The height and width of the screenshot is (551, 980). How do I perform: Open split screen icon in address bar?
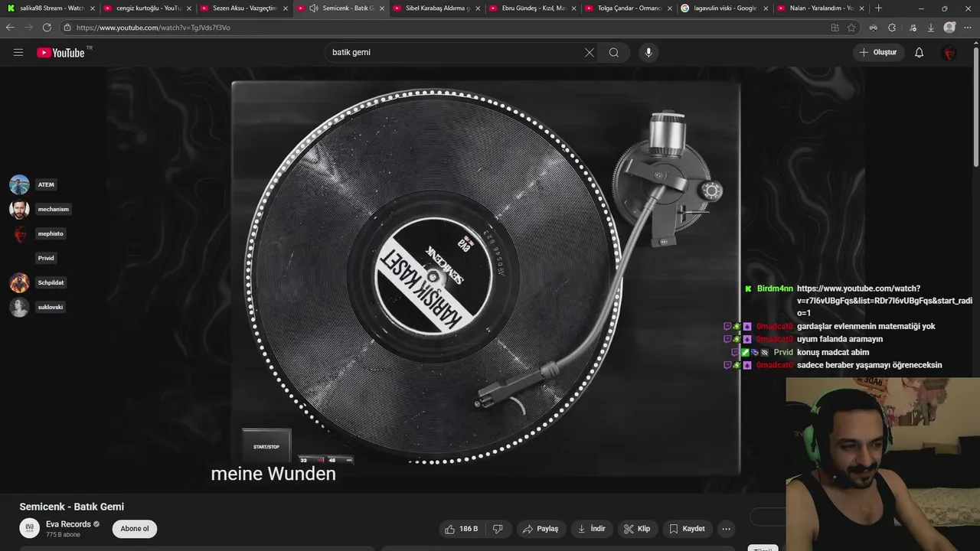tap(835, 28)
